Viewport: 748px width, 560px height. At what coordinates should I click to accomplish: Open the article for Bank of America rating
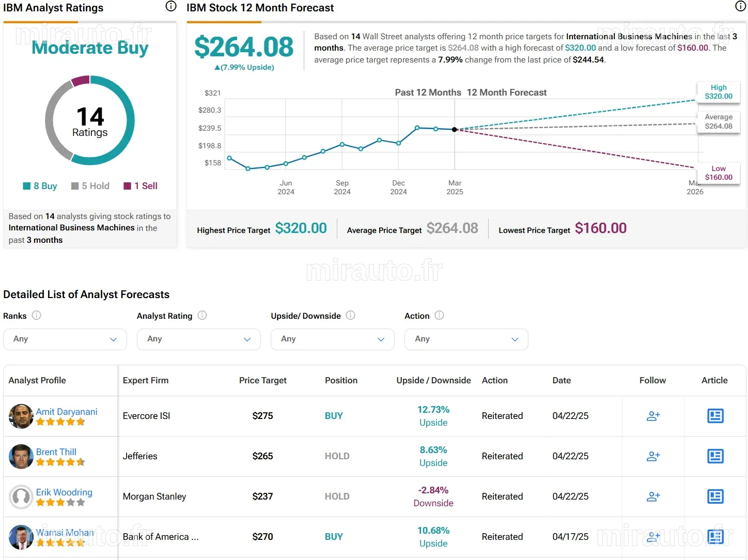click(x=715, y=537)
